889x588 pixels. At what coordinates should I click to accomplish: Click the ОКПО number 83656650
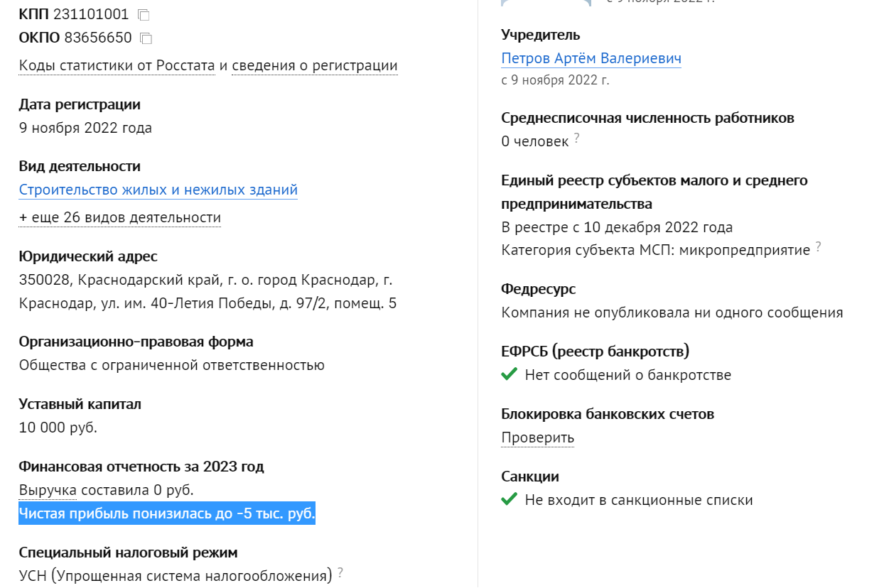(97, 38)
